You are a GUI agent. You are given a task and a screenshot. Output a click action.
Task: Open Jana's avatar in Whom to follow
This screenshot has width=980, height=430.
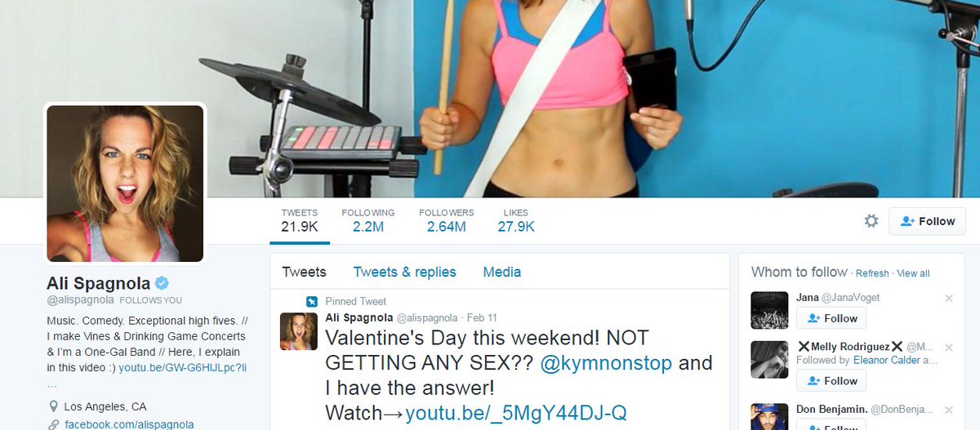pos(769,310)
